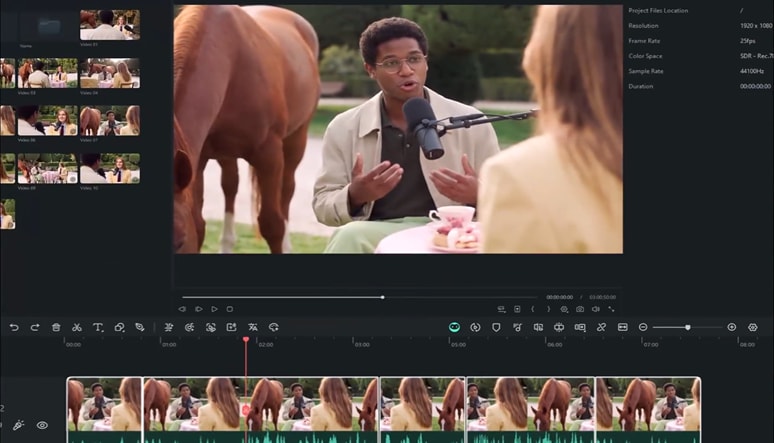This screenshot has height=443, width=774.
Task: Select the last clip in timeline
Action: point(648,410)
